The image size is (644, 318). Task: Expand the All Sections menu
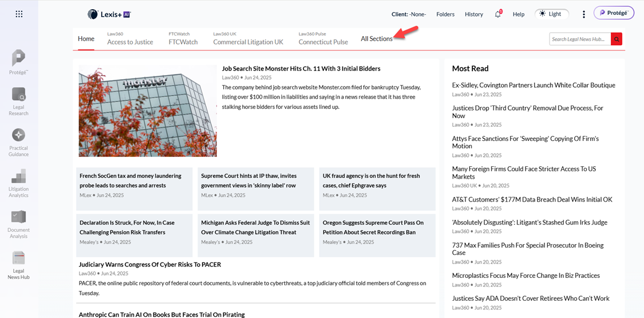(376, 39)
